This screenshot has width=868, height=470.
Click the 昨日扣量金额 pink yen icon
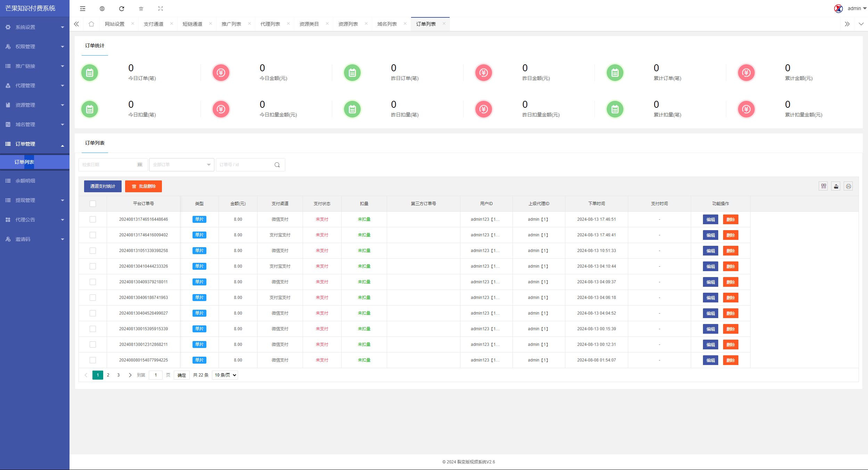484,110
